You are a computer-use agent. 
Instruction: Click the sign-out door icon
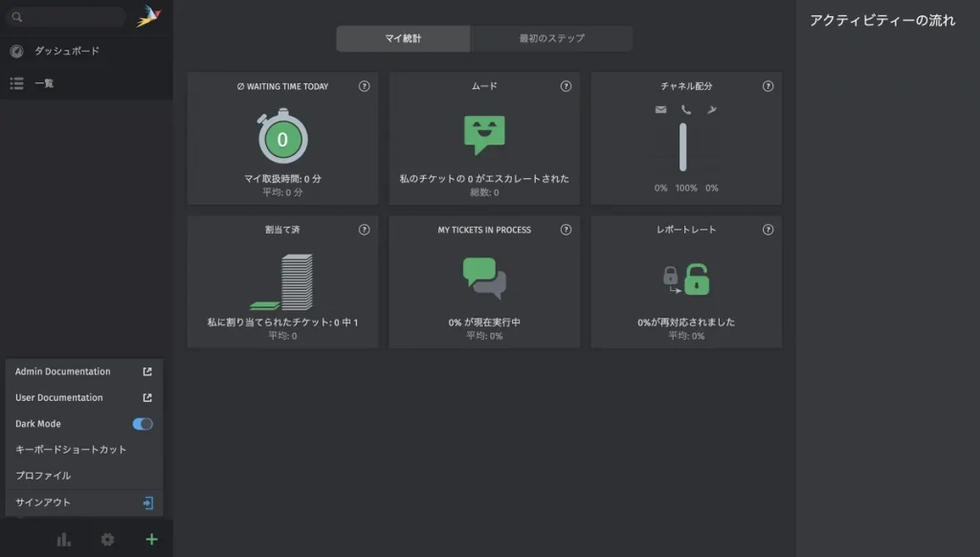coord(148,502)
